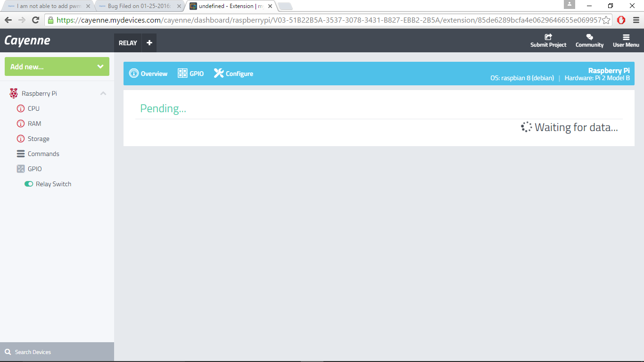The image size is (644, 362).
Task: Go back in browser history
Action: point(8,20)
